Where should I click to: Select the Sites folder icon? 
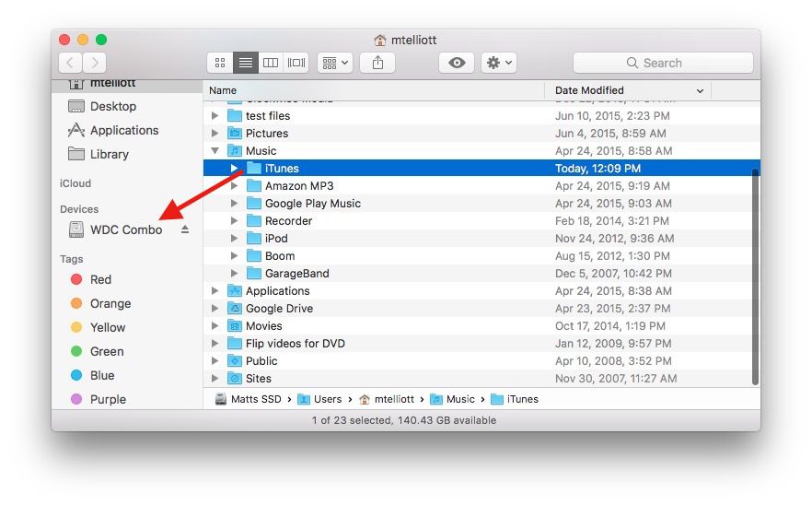click(235, 379)
